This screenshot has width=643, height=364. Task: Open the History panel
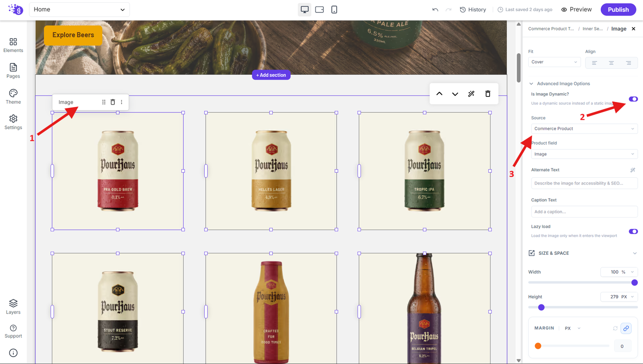473,10
